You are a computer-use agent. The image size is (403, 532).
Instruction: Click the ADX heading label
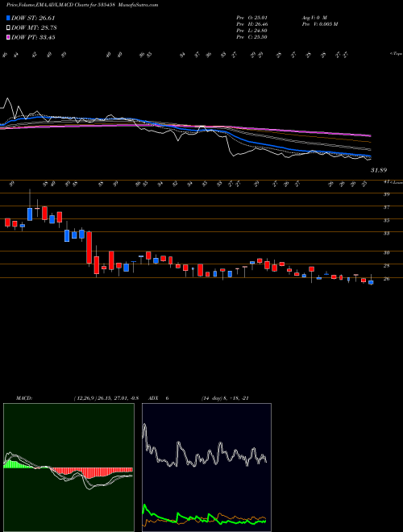154,398
